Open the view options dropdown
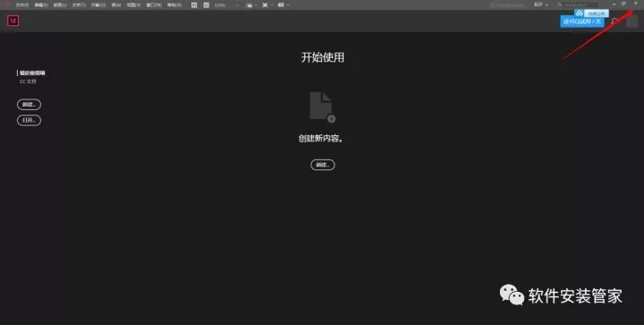The width and height of the screenshot is (644, 325). click(251, 5)
